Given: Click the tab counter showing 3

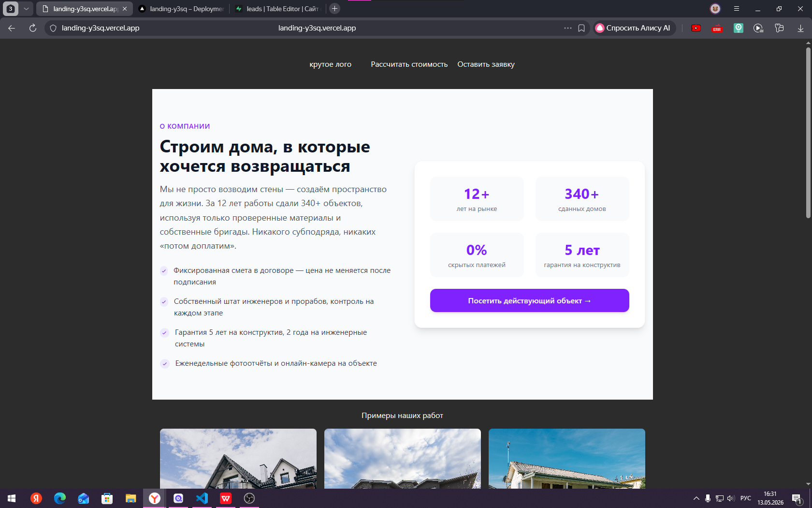Looking at the screenshot, I should point(11,9).
